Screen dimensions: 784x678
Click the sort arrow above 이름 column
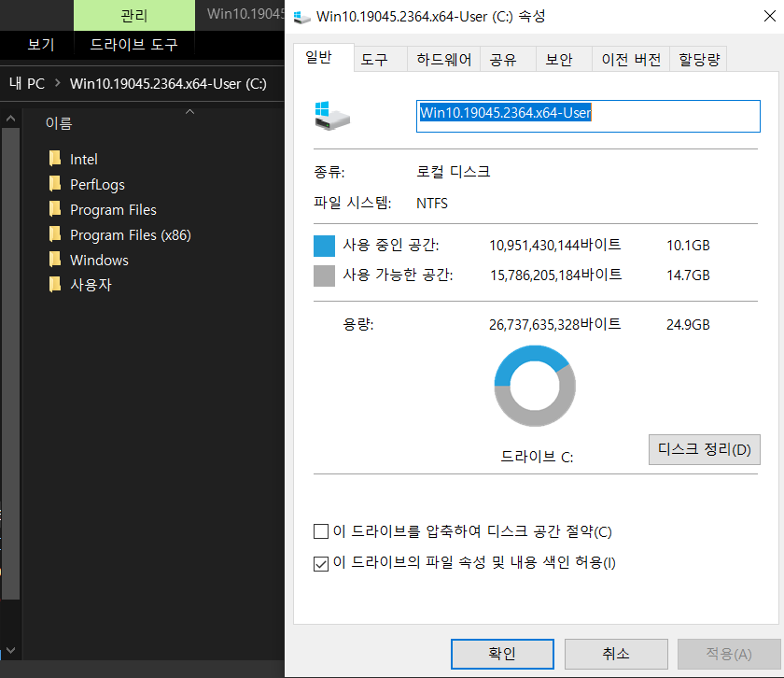[189, 111]
